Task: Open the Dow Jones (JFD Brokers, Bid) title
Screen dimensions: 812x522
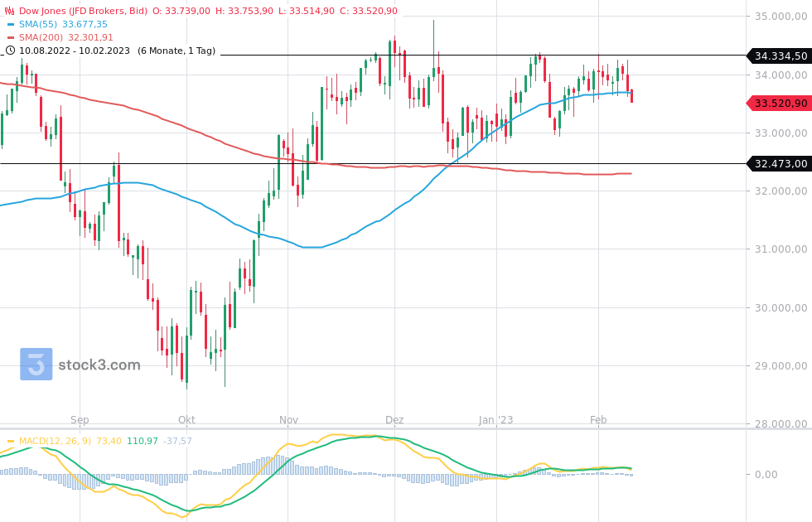Action: point(83,11)
